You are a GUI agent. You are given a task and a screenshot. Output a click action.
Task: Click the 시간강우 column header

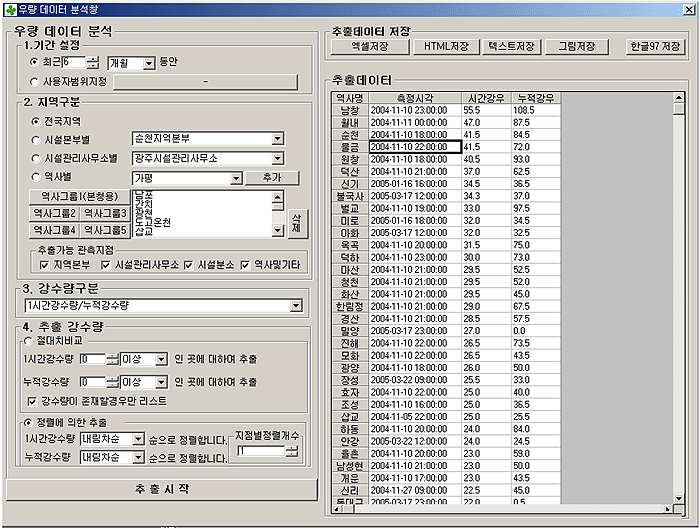[486, 97]
